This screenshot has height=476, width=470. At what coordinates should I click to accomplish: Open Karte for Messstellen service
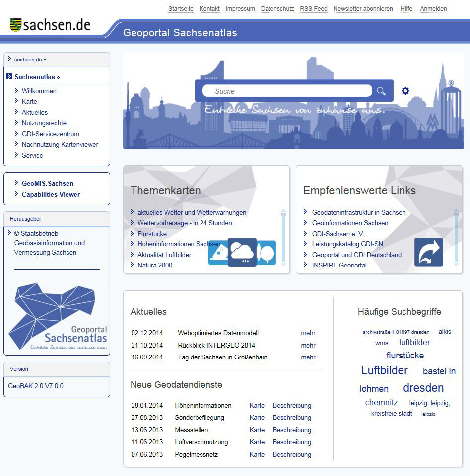[x=257, y=430]
